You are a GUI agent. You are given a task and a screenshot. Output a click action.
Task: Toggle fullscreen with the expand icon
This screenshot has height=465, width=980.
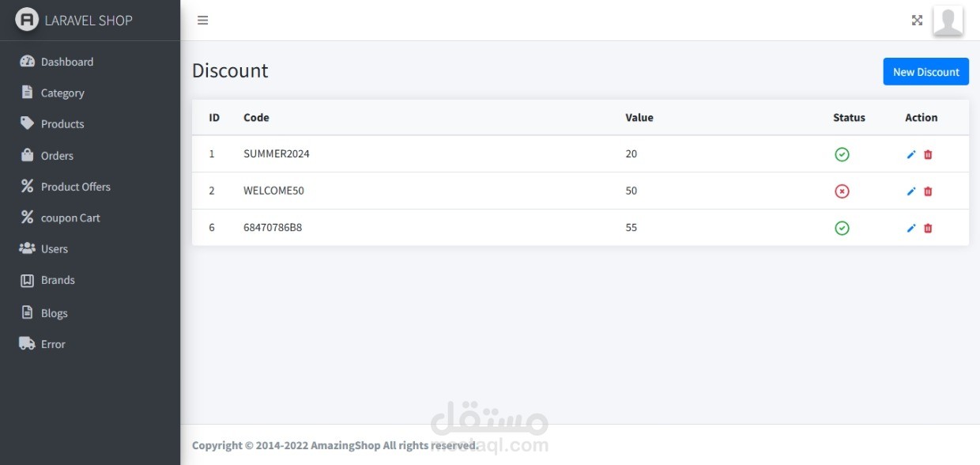pos(917,21)
